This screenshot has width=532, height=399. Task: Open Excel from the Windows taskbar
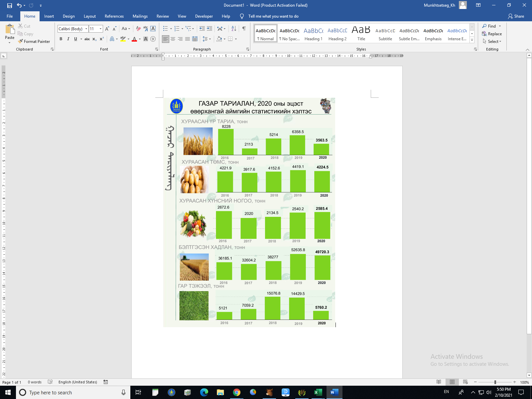(x=318, y=392)
